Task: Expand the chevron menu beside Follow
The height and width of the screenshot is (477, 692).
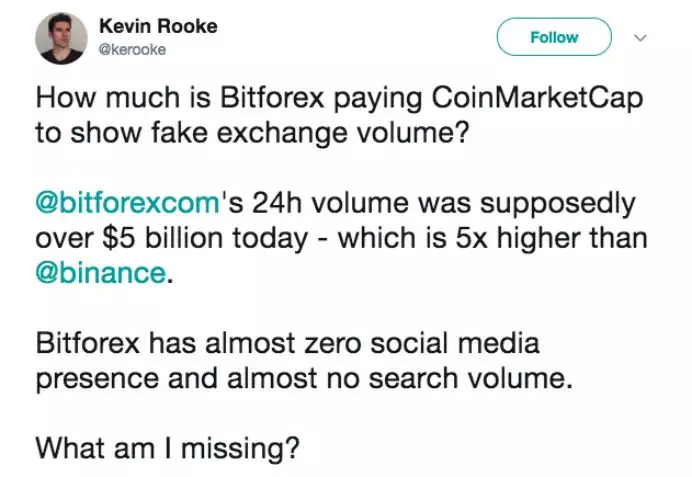Action: (x=642, y=38)
